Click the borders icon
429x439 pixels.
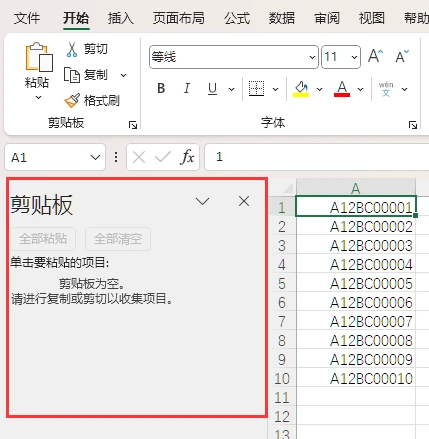click(256, 89)
